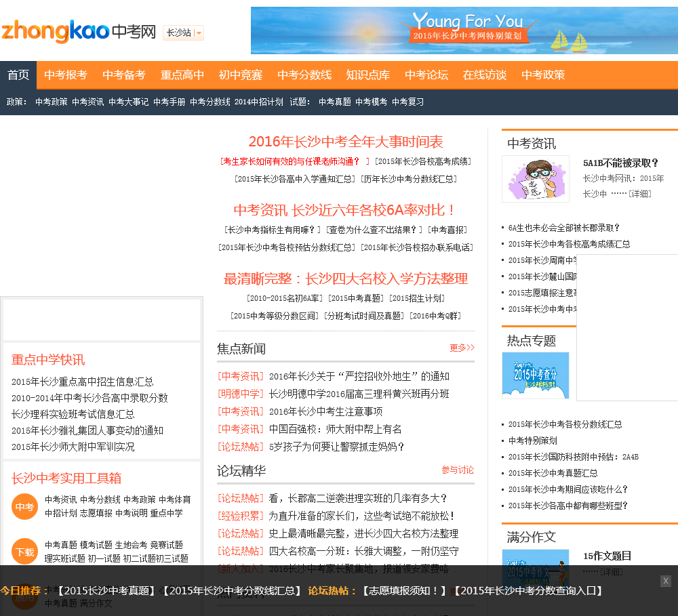The image size is (678, 616).
Task: Open news 长沙明德中学2016届高三理科黄兴班再分班
Action: click(359, 394)
